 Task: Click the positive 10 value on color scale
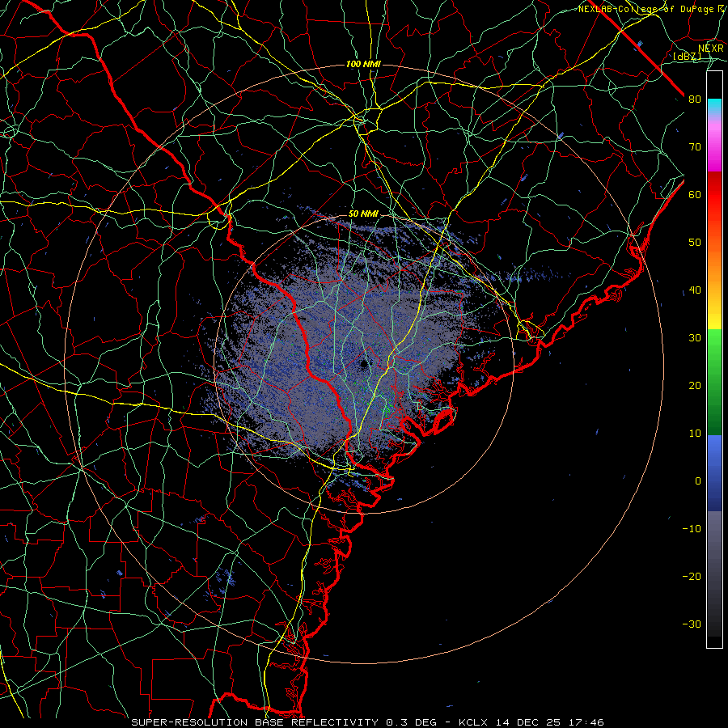pos(695,434)
